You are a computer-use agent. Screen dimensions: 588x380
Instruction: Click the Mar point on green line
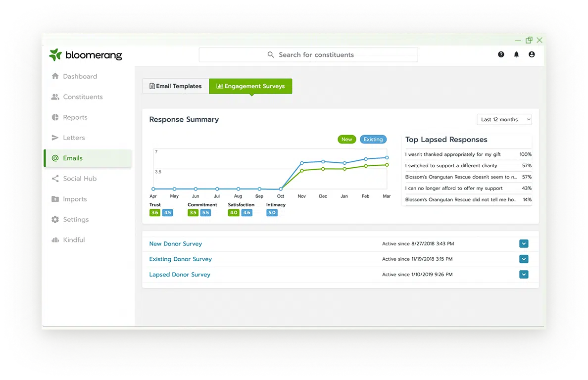click(387, 165)
